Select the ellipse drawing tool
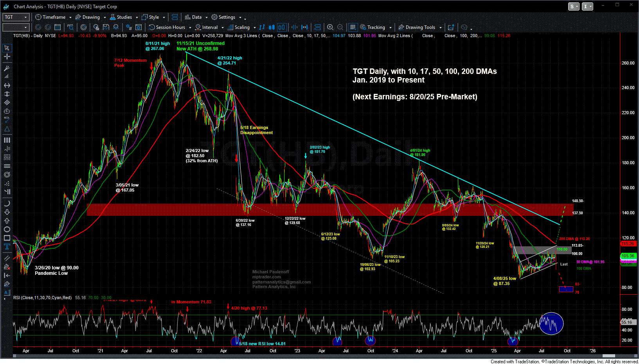The height and width of the screenshot is (364, 639). [7, 229]
